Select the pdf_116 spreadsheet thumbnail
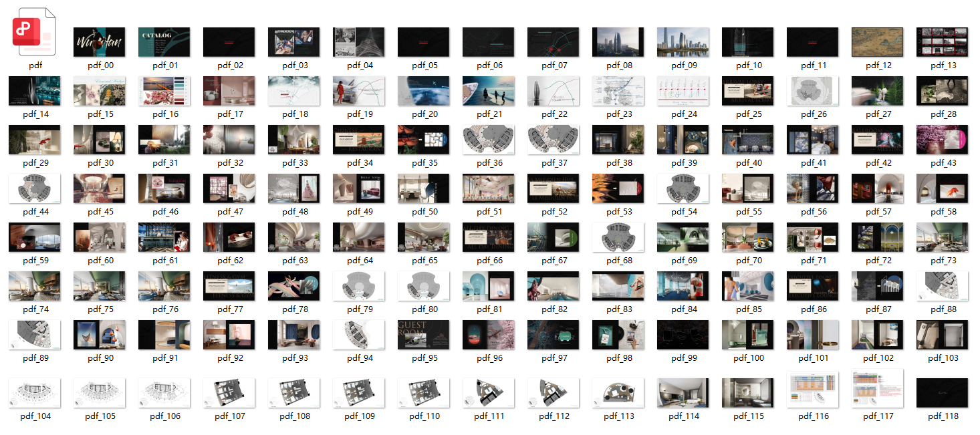The height and width of the screenshot is (435, 980). pyautogui.click(x=813, y=390)
